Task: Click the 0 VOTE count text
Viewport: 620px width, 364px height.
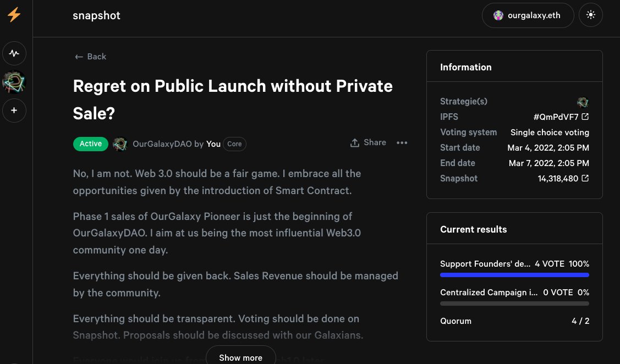Action: pos(558,293)
